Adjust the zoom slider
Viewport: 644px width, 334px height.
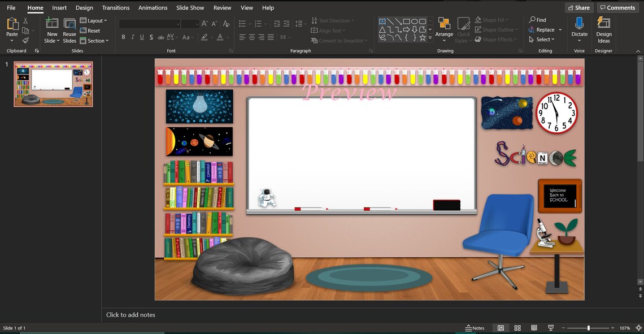pyautogui.click(x=588, y=328)
